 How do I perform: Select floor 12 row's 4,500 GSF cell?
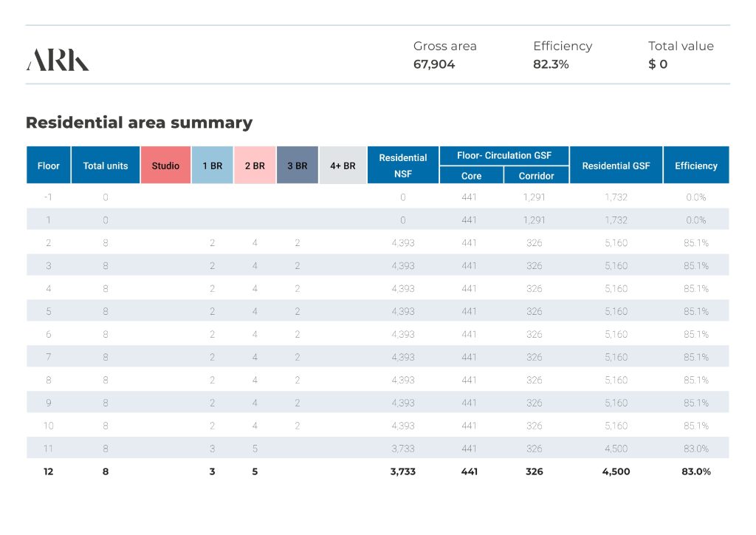(616, 471)
